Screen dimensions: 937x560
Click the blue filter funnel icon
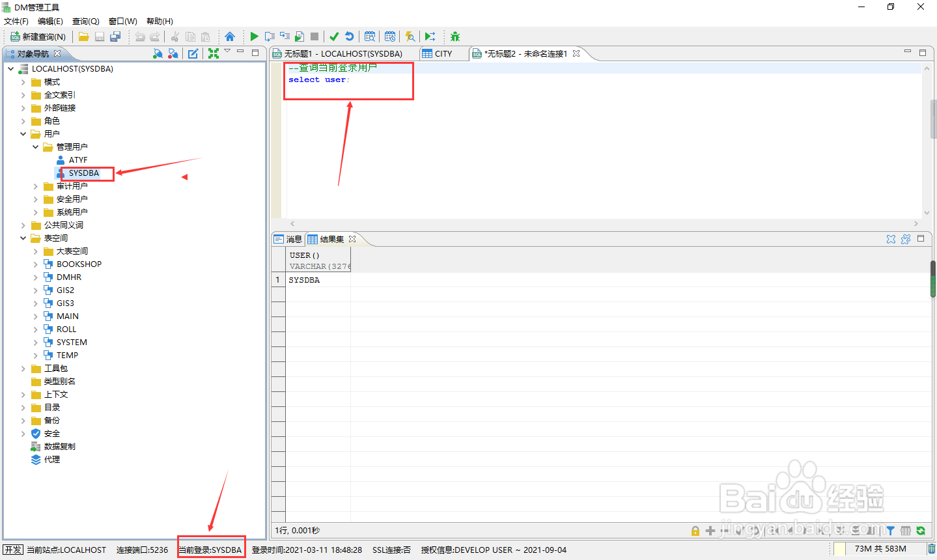pos(890,531)
